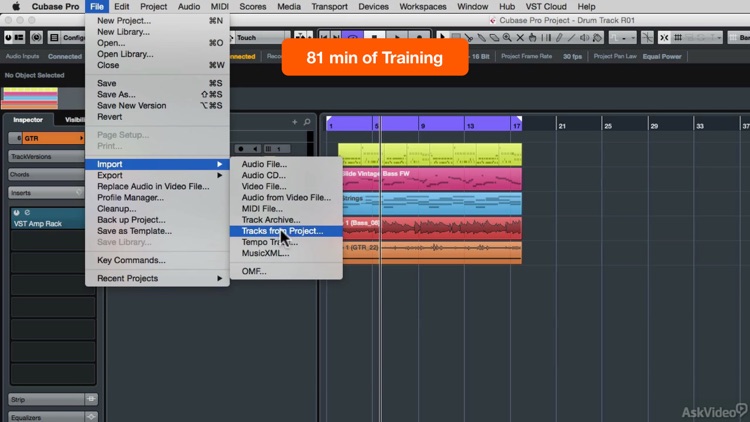Click the track search magnifier icon
The width and height of the screenshot is (750, 422).
click(307, 122)
